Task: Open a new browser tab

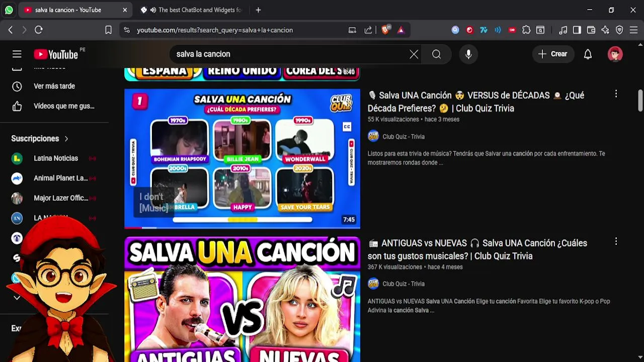Action: coord(258,10)
